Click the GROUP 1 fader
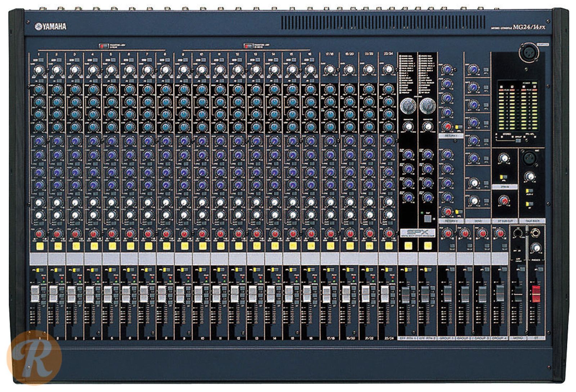Viewport: 576px width, 392px height. (x=447, y=294)
